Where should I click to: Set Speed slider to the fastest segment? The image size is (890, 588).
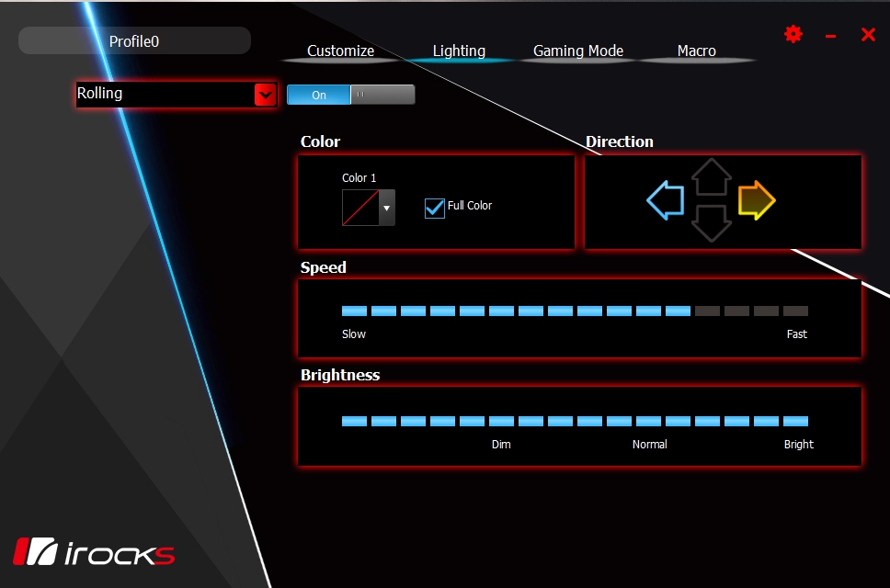click(x=795, y=311)
